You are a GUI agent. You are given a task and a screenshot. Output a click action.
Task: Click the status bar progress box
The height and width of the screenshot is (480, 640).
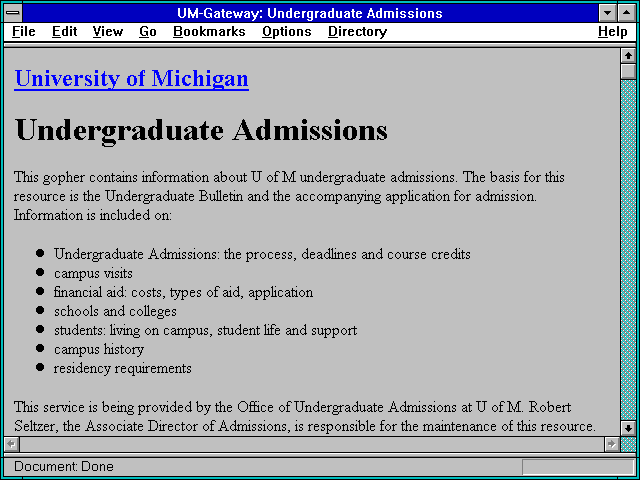click(x=578, y=467)
